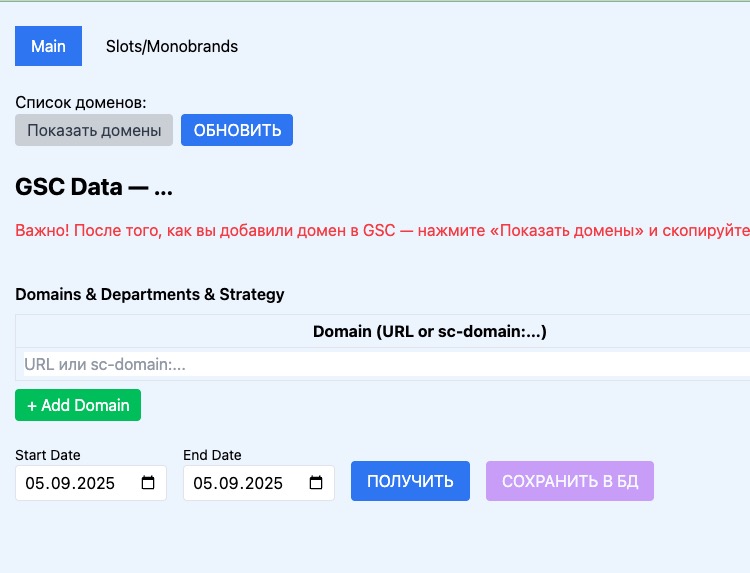Switch to the Main tab
The height and width of the screenshot is (573, 750).
48,46
